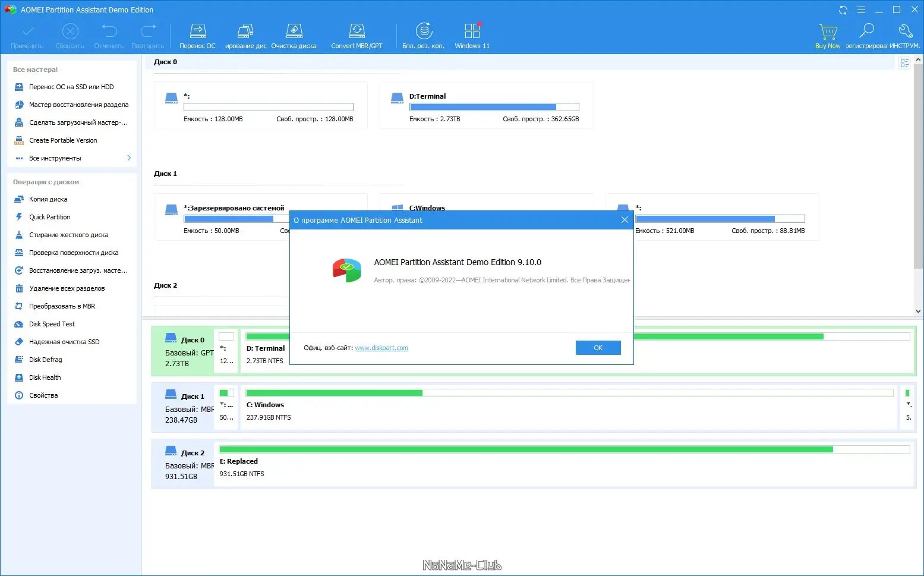Click the down arrow of the disk list scrollbar

tap(919, 311)
